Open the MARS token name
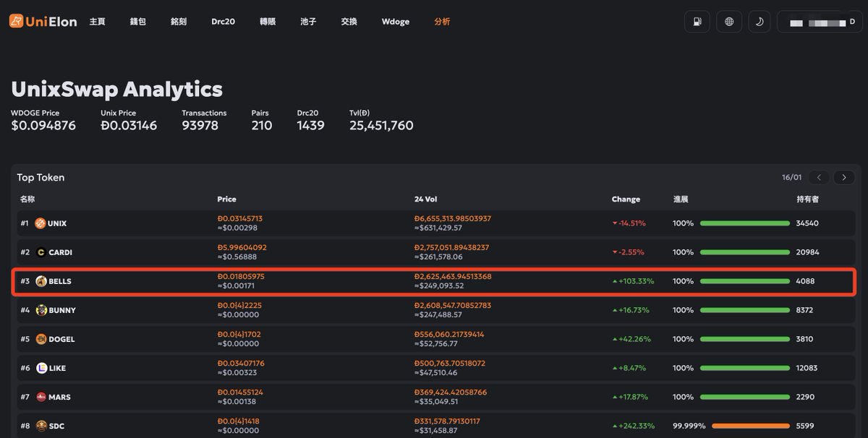868x438 pixels. (x=59, y=397)
